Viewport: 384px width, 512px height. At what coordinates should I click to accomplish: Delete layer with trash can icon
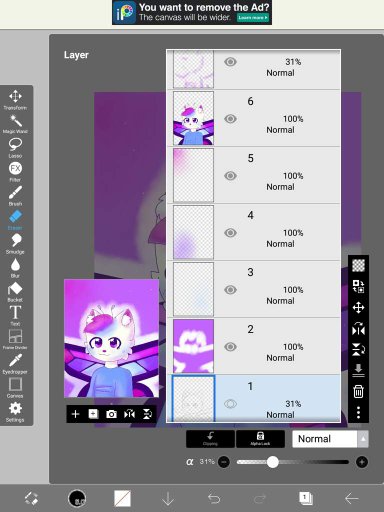[x=358, y=391]
